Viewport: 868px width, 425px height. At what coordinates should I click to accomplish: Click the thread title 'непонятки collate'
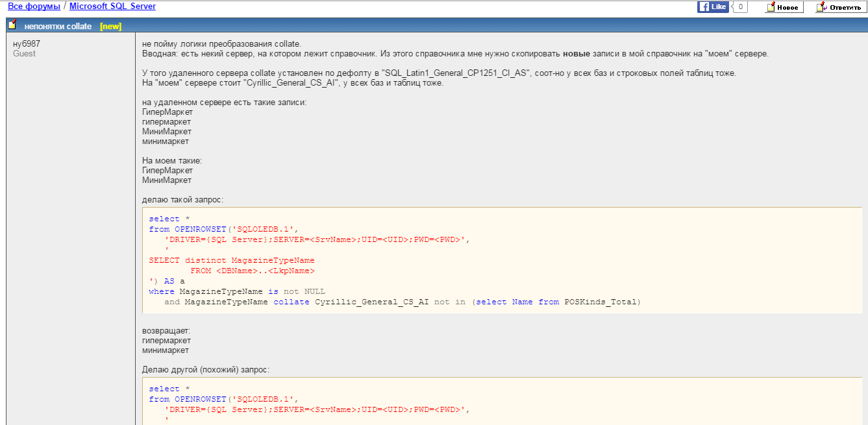[x=58, y=27]
